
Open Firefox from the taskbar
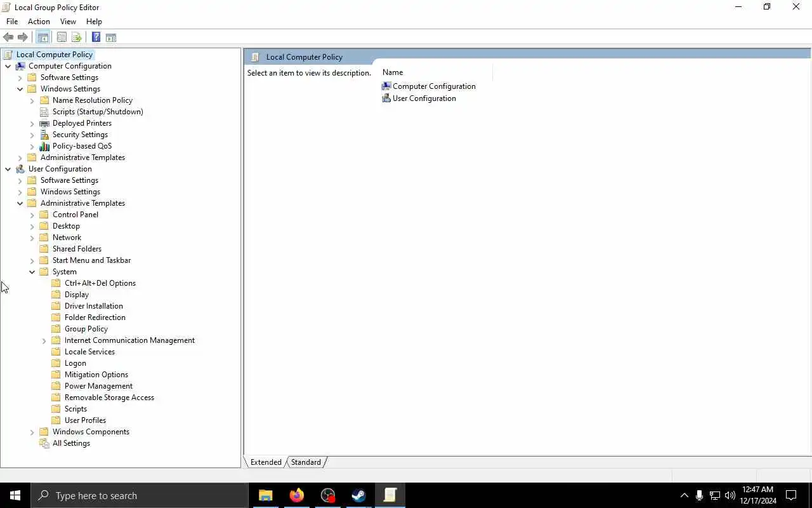pyautogui.click(x=296, y=495)
